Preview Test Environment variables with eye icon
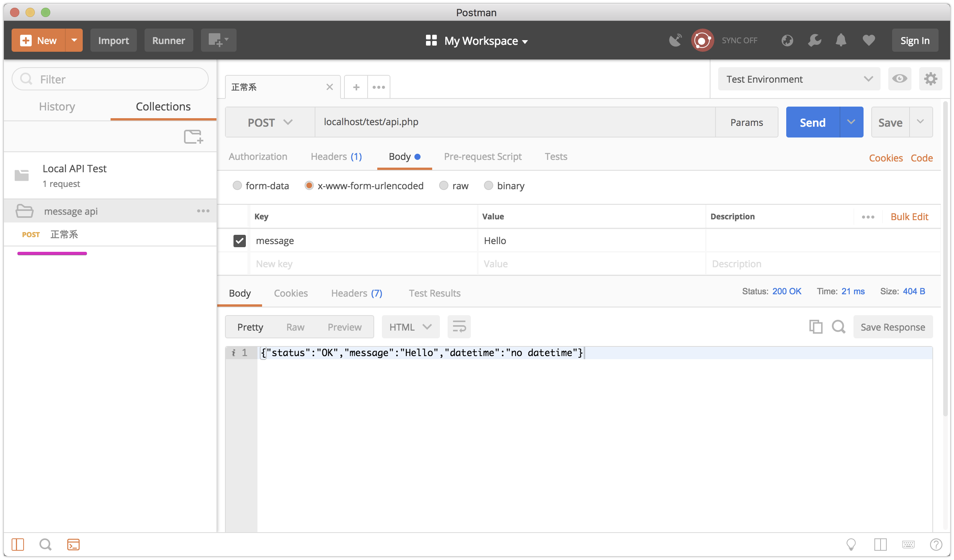Viewport: 954px width, 560px height. tap(900, 79)
